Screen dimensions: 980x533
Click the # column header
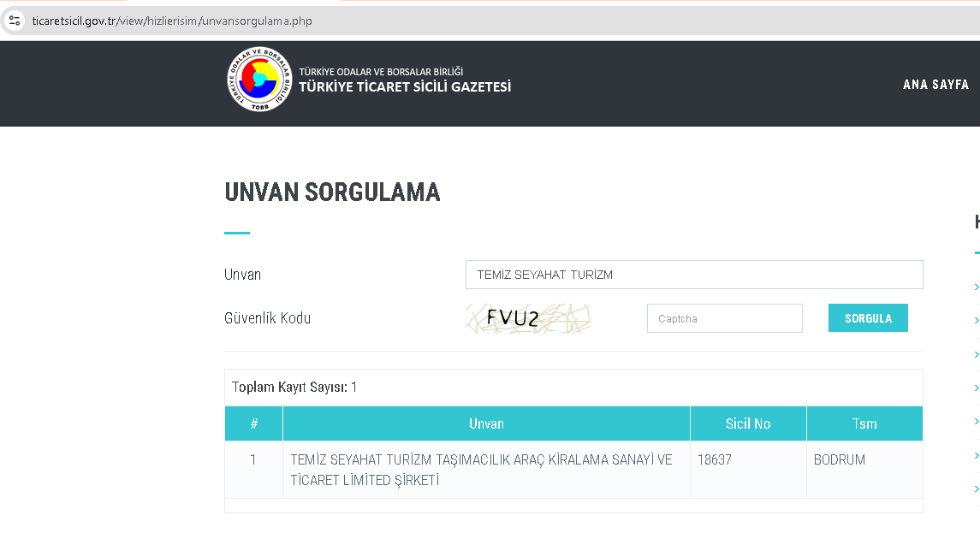pyautogui.click(x=253, y=423)
